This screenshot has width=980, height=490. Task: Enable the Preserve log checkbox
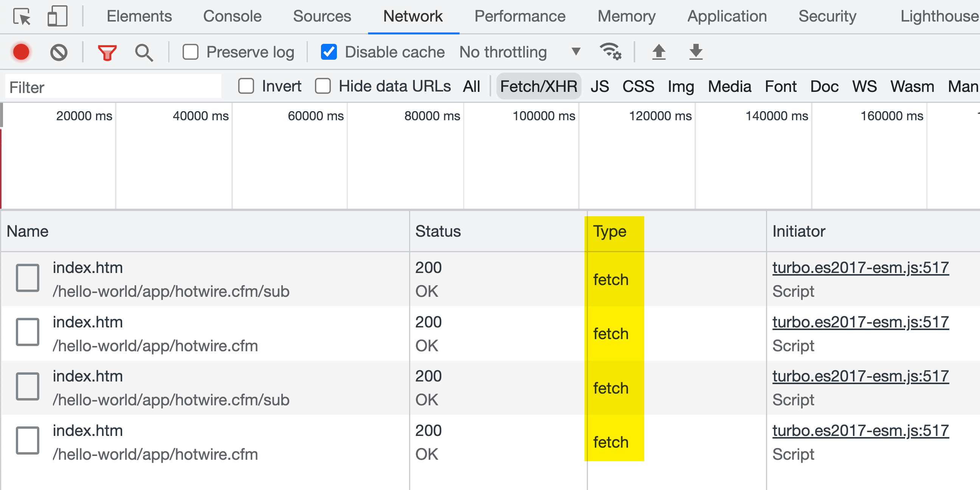(x=190, y=52)
